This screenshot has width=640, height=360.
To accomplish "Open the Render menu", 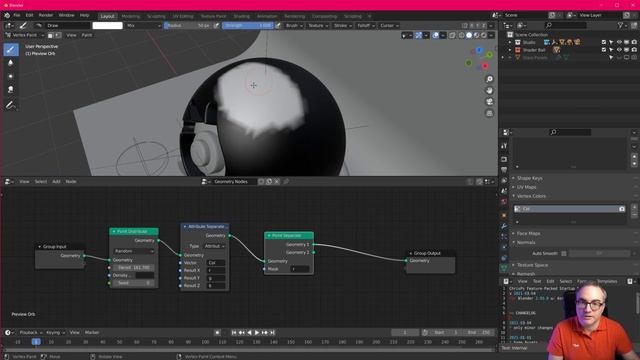I will point(46,15).
